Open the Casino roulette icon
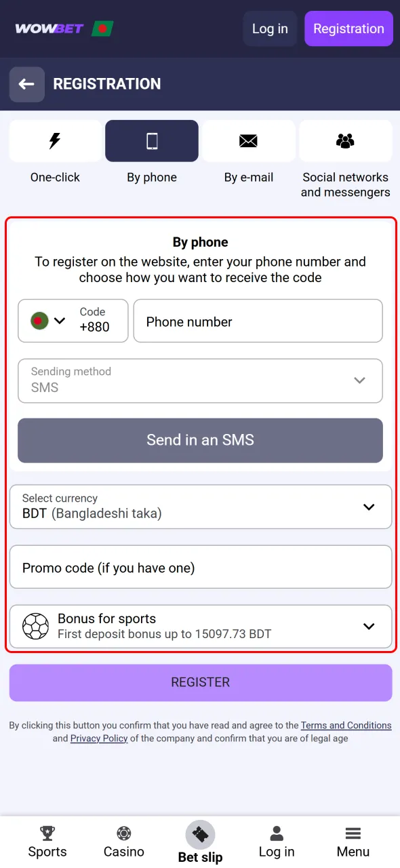 pos(123,833)
